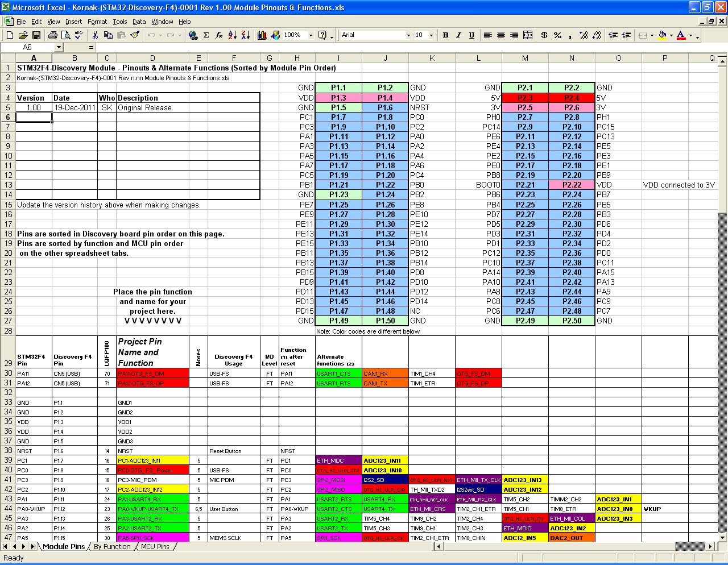Toggle center alignment
Screen dimensions: 728x565
501,35
